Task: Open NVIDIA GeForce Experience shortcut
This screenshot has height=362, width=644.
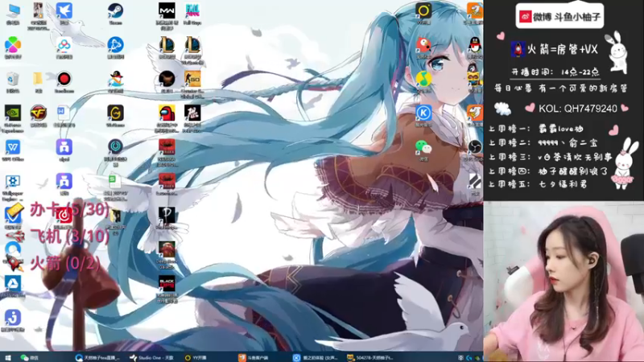Action: point(13,113)
